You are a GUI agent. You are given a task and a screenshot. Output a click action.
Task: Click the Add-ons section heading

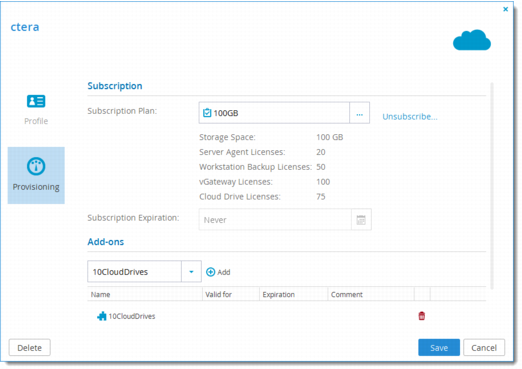click(x=106, y=242)
